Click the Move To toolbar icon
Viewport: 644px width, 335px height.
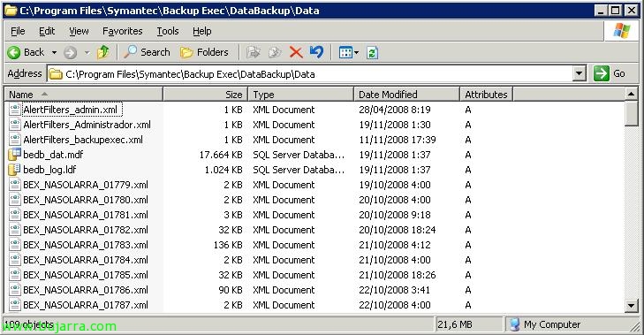254,52
